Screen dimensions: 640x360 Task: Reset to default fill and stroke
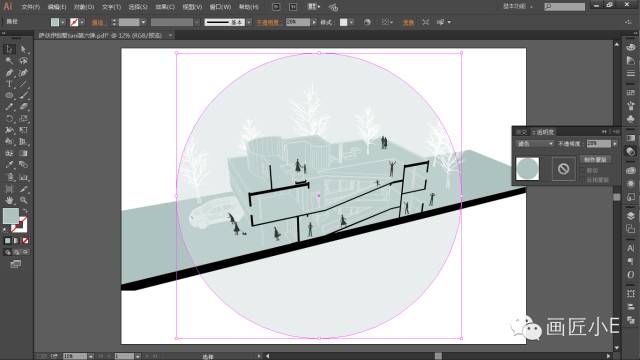coord(5,230)
